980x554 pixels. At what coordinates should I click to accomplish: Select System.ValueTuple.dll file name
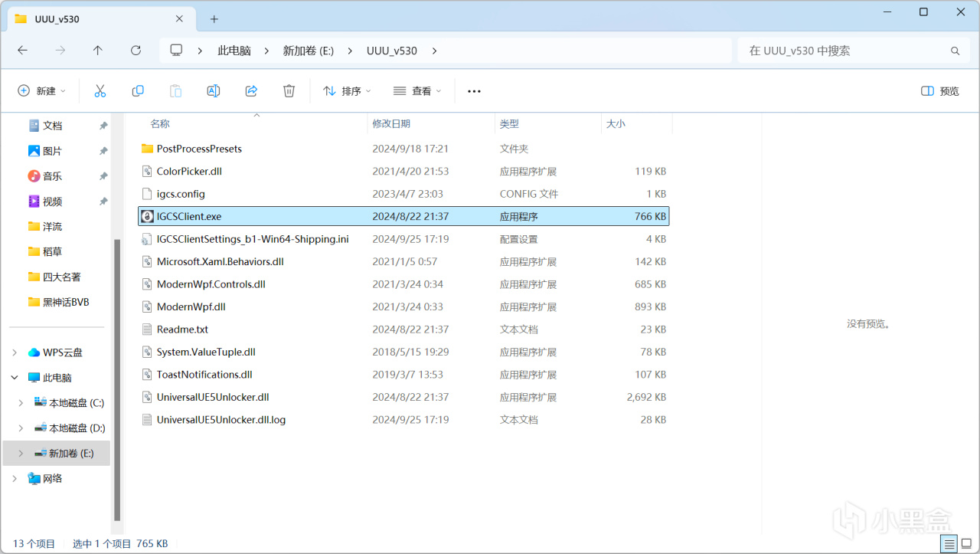206,352
